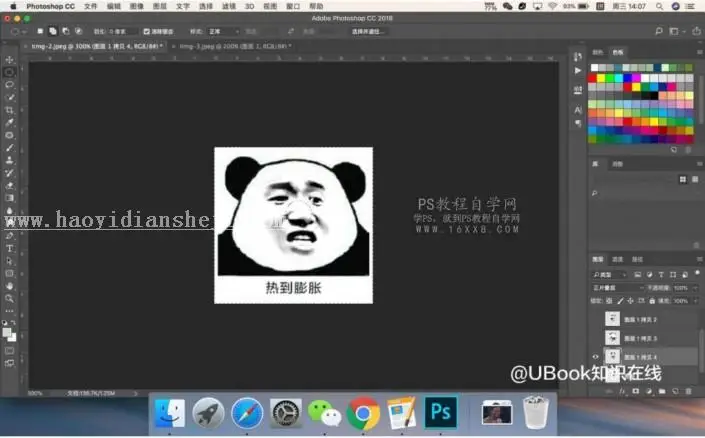Click the Feather input field
Image resolution: width=705 pixels, height=438 pixels.
click(x=121, y=31)
